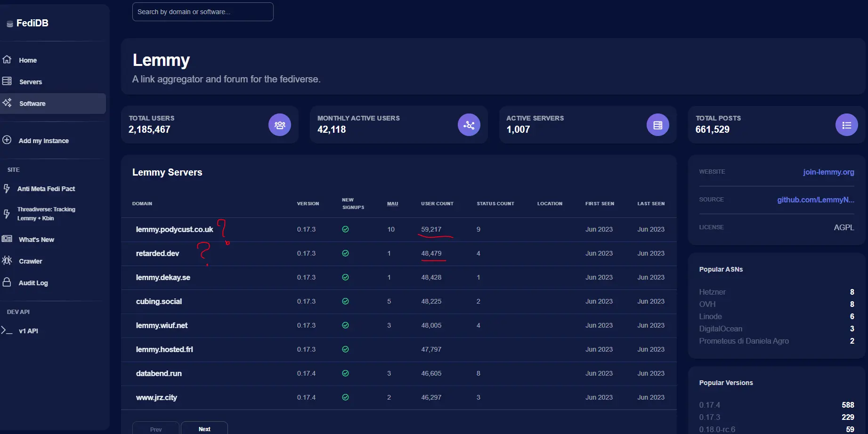Click user count 48,479
Image resolution: width=868 pixels, height=434 pixels.
tap(431, 253)
